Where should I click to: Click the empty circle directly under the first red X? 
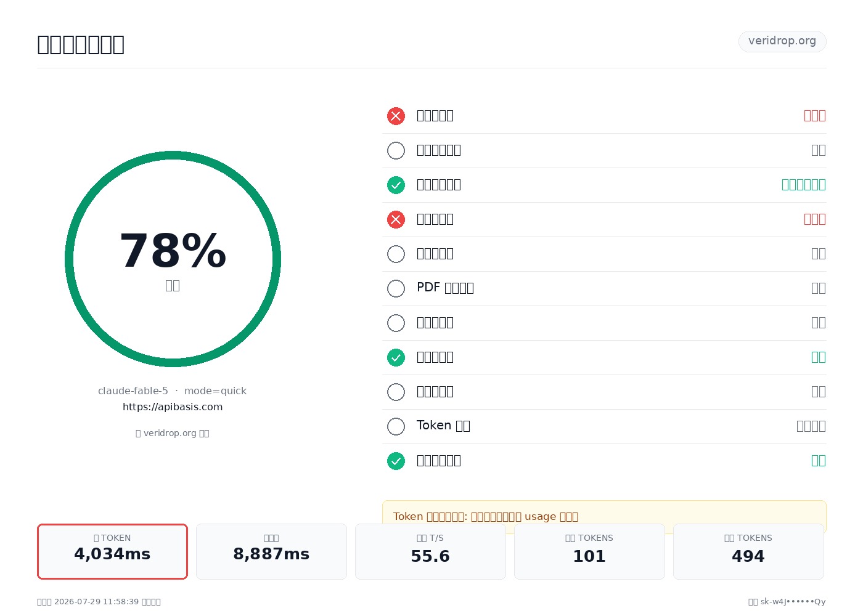[x=396, y=150]
